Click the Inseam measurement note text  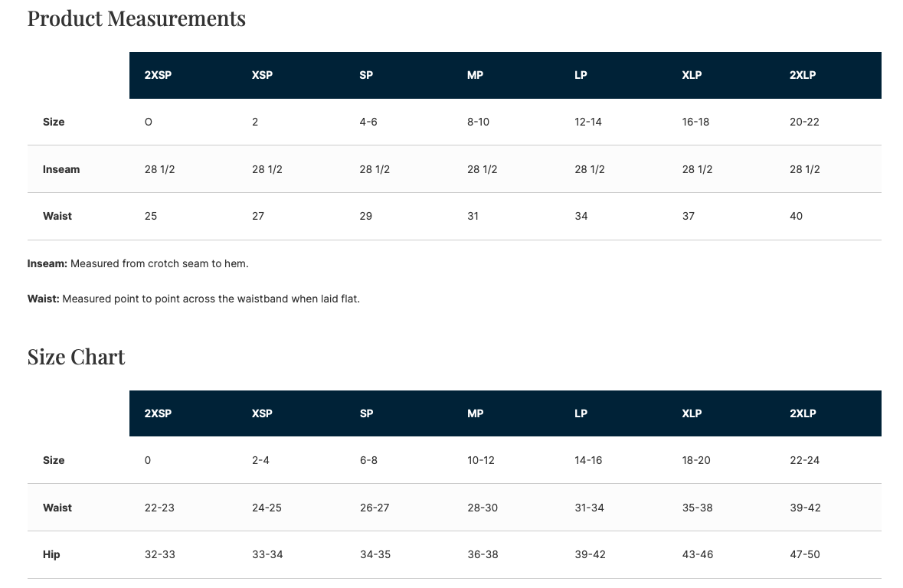(138, 263)
